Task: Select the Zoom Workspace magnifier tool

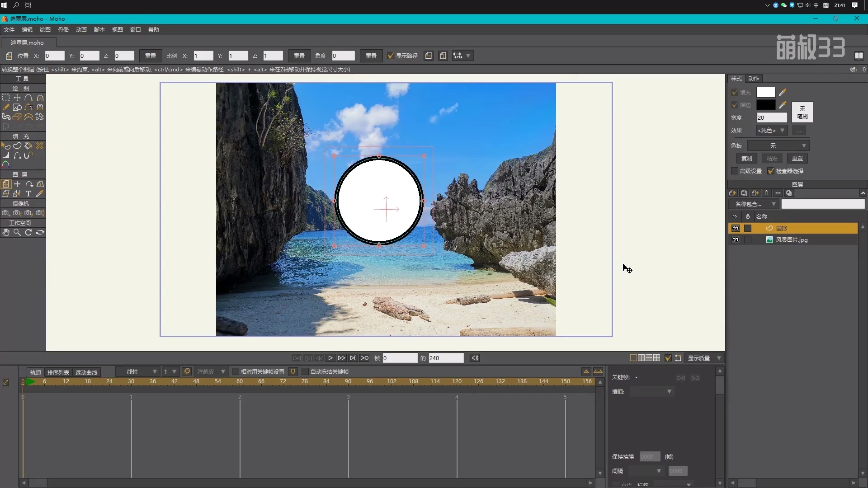Action: coord(17,232)
